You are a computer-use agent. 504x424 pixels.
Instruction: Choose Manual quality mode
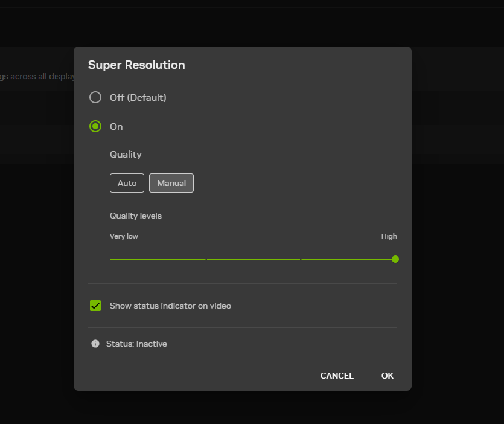click(171, 183)
